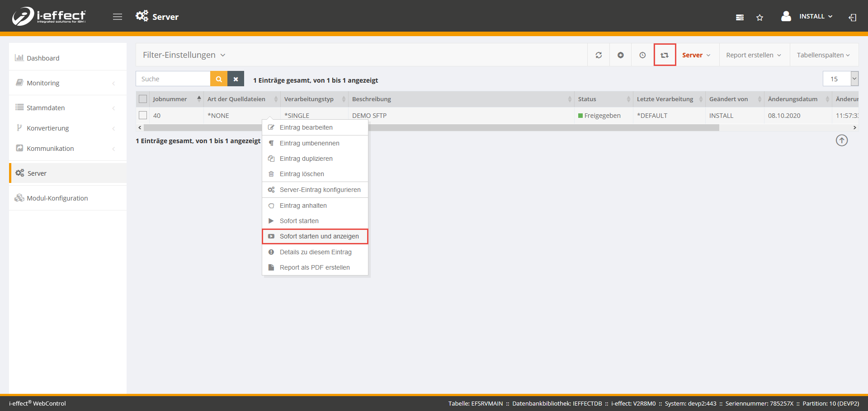Click the red-highlighted auto-refresh arrows icon

[665, 55]
